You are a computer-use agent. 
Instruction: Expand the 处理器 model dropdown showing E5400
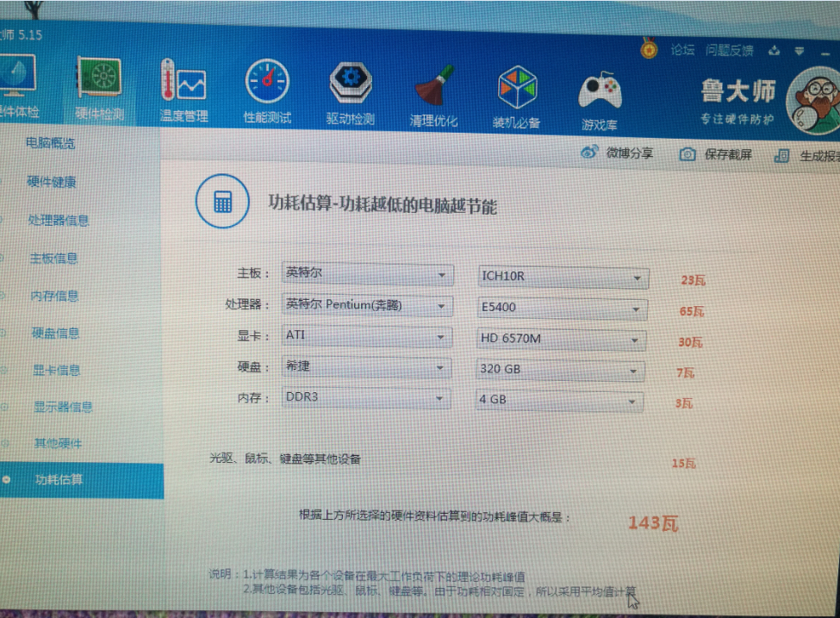(x=562, y=308)
